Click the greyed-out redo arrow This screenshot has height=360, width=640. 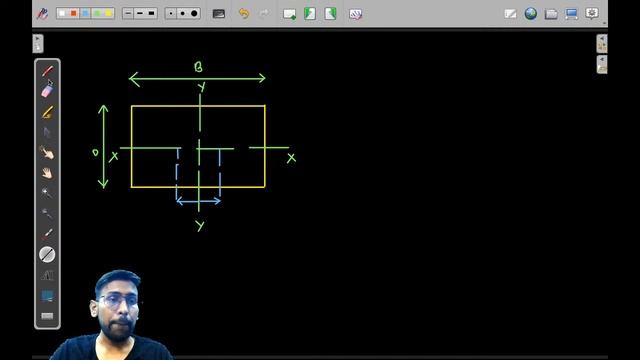pos(264,13)
